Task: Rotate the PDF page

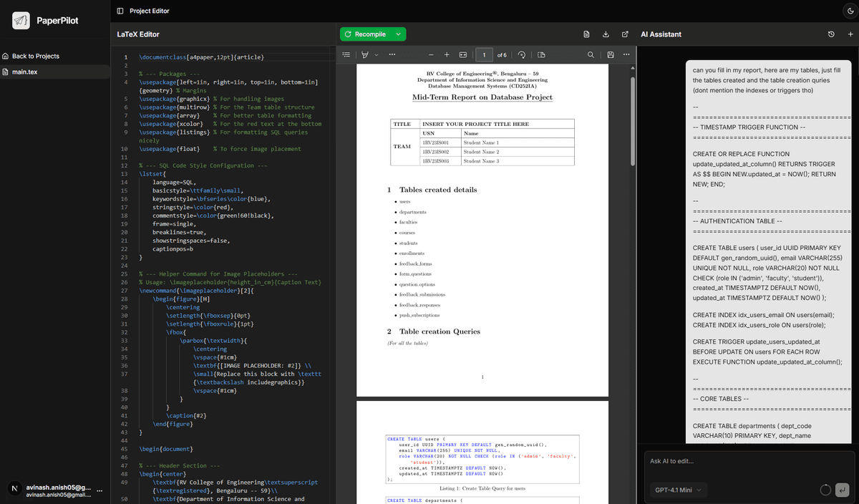Action: [x=522, y=54]
